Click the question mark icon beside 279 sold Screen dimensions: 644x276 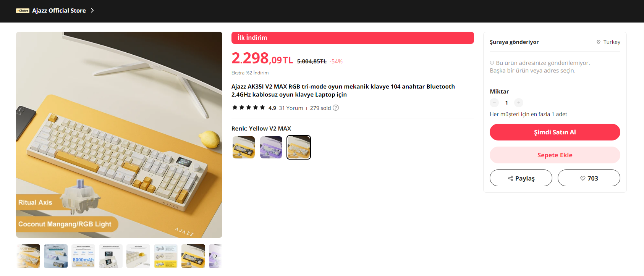tap(336, 108)
